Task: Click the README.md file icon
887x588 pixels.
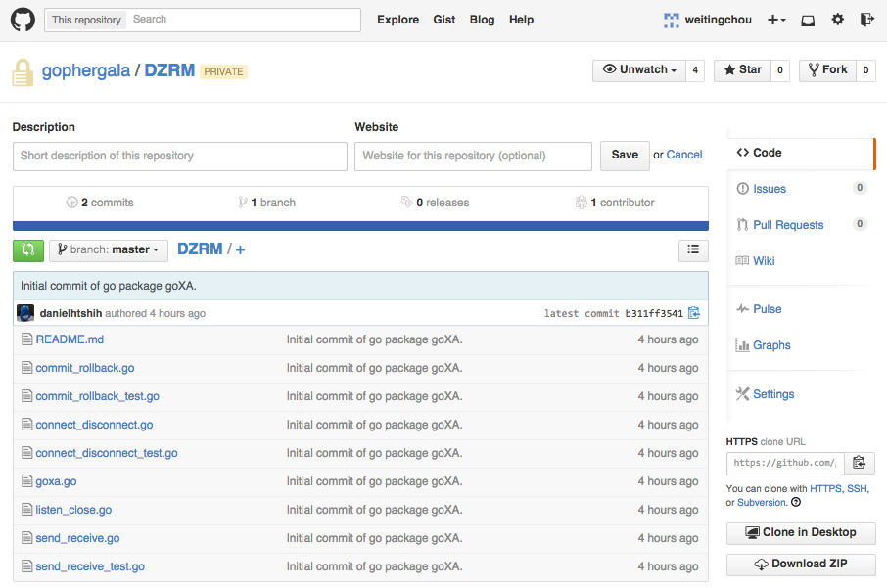Action: coord(26,339)
